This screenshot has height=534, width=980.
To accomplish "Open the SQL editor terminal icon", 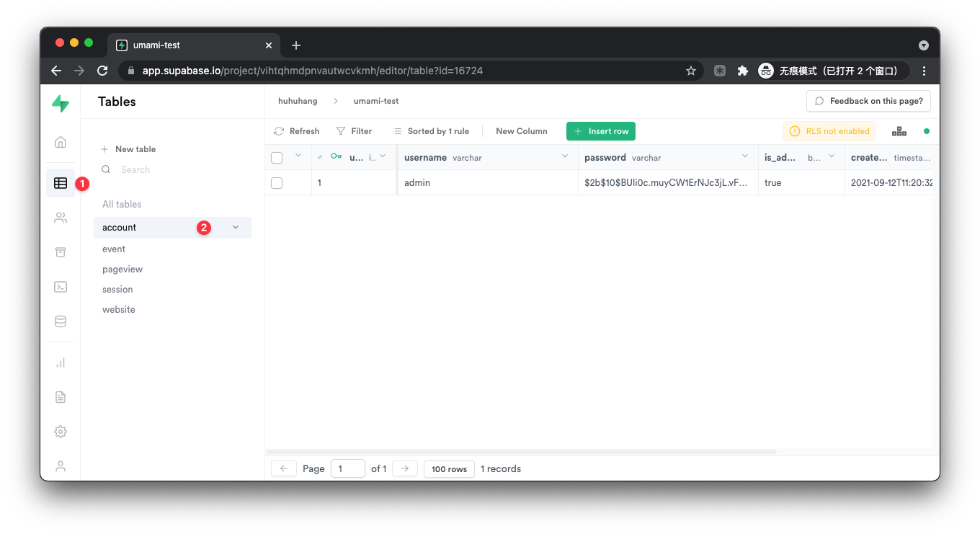I will (x=61, y=287).
